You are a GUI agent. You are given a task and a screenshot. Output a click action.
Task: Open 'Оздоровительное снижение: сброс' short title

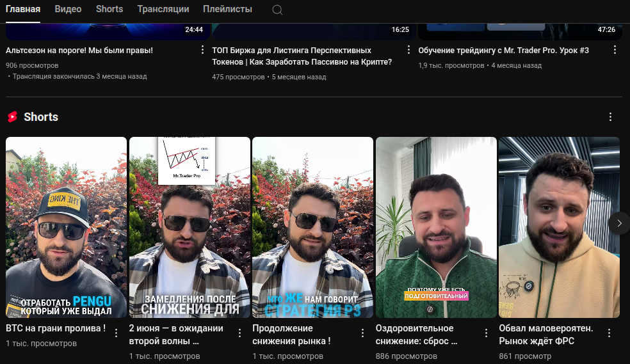416,335
